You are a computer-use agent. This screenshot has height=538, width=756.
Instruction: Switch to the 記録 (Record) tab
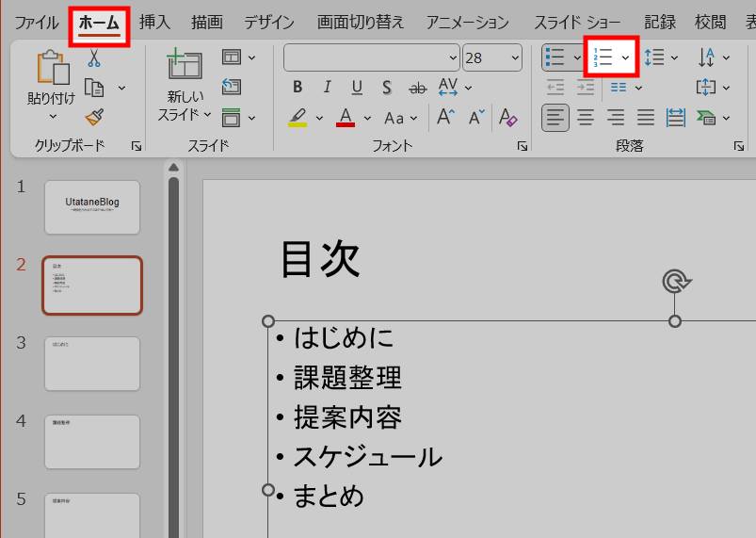pyautogui.click(x=660, y=23)
